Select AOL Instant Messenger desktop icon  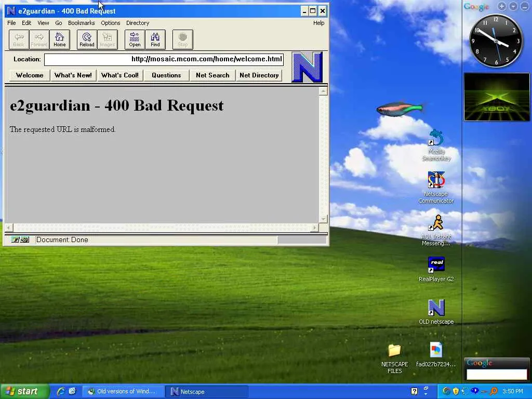click(x=436, y=230)
